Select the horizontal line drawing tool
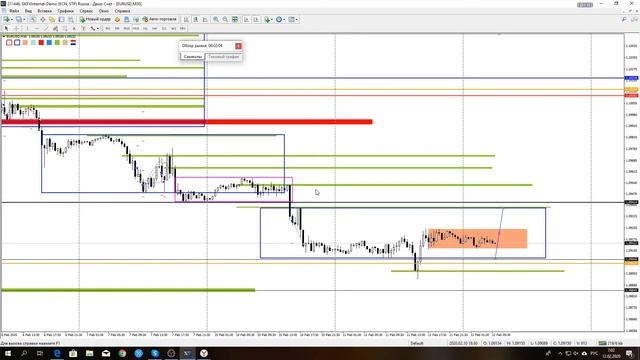 pyautogui.click(x=37, y=28)
